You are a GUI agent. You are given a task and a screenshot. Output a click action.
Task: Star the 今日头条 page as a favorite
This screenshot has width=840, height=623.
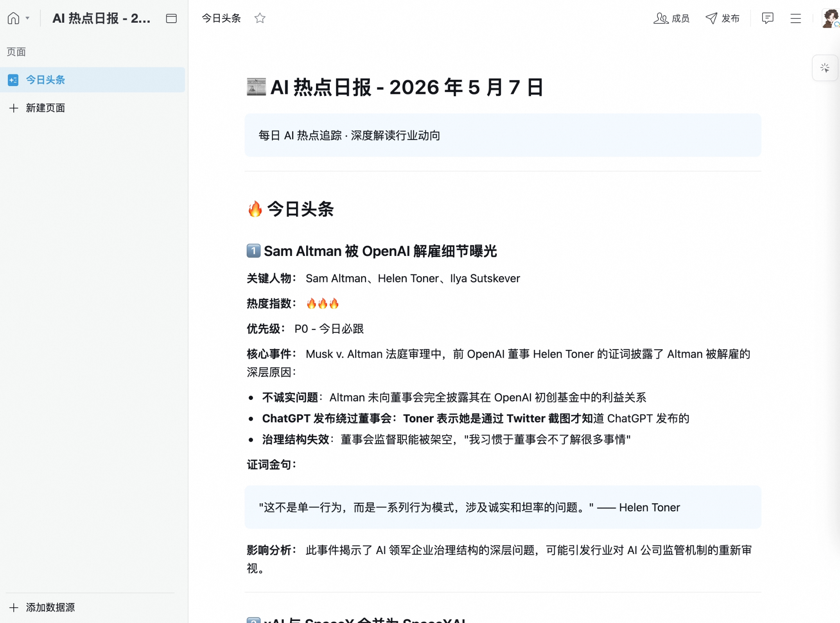tap(260, 18)
